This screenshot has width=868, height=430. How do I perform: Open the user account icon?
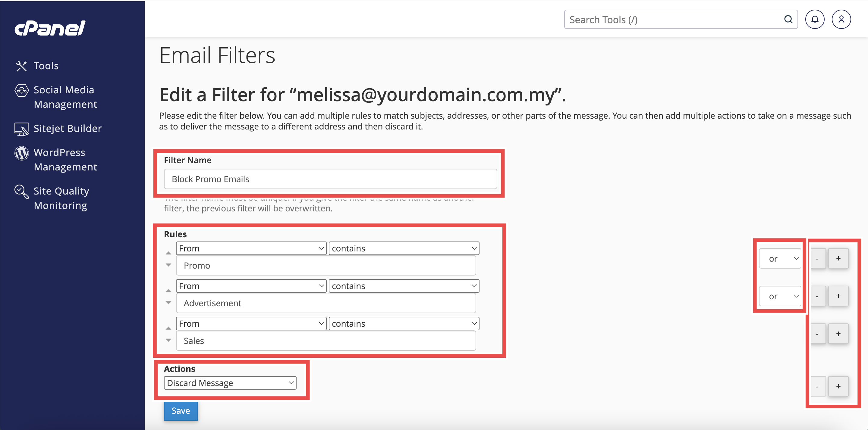coord(841,20)
